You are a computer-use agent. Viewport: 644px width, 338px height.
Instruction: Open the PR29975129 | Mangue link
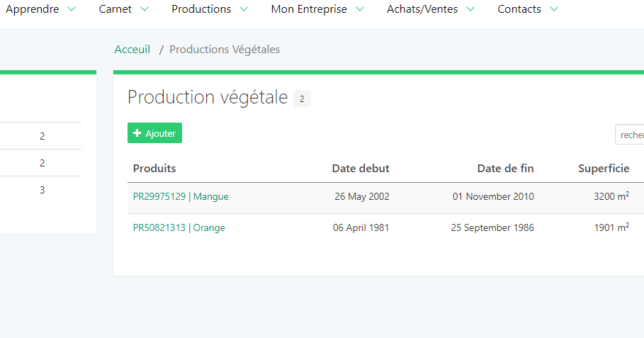click(x=181, y=196)
